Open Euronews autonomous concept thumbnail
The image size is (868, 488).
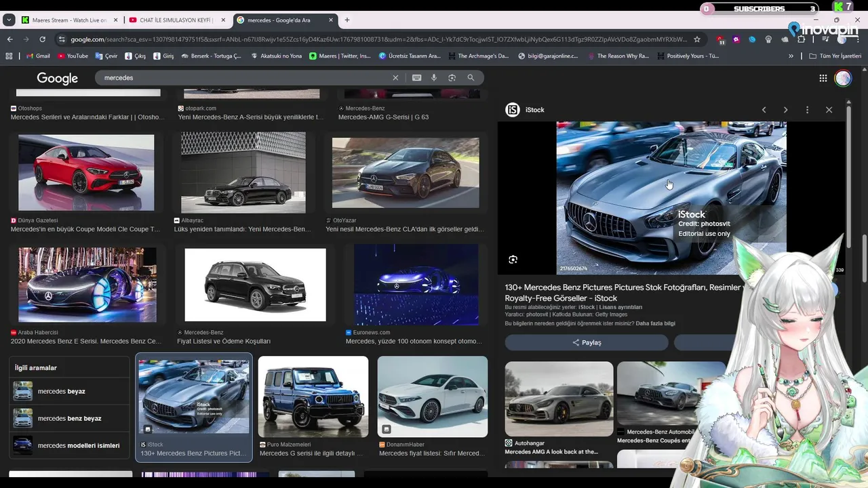coord(416,285)
